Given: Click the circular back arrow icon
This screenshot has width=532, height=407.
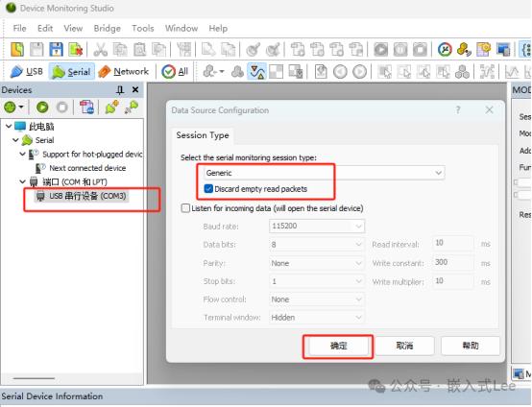Looking at the screenshot, I should (340, 72).
